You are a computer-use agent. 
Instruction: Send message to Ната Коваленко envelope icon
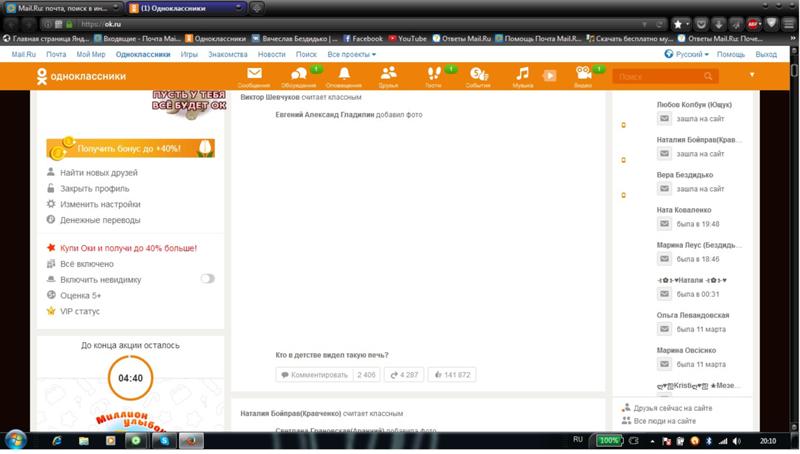[x=664, y=224]
